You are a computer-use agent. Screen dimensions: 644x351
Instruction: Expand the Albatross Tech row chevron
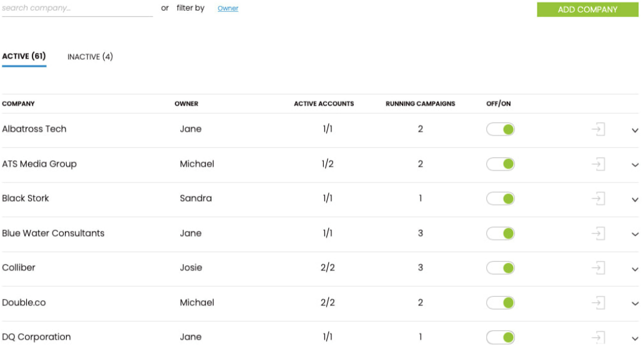(635, 131)
